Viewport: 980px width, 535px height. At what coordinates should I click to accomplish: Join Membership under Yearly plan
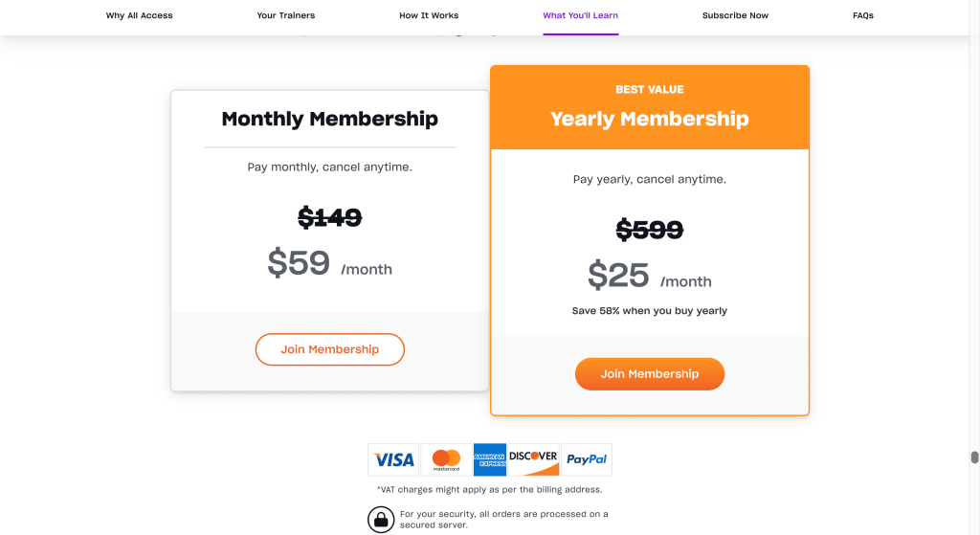[x=650, y=374]
